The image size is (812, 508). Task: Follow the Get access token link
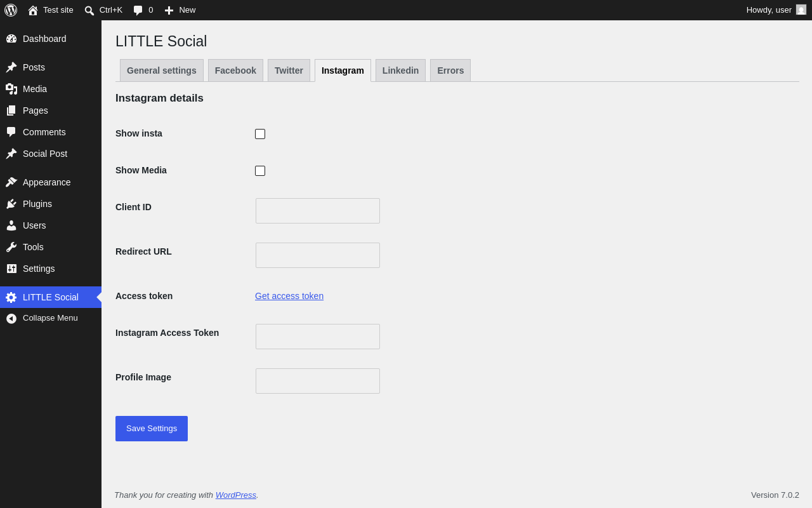pyautogui.click(x=289, y=296)
